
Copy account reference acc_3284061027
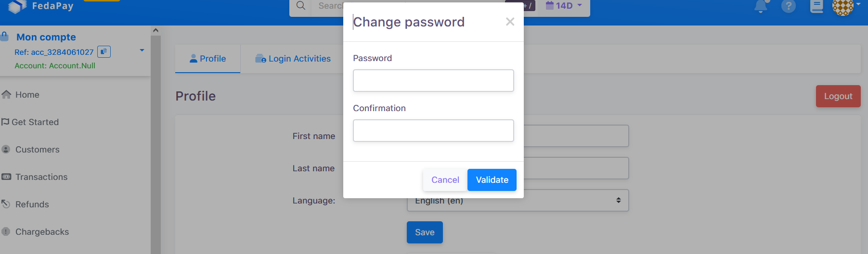pyautogui.click(x=104, y=51)
